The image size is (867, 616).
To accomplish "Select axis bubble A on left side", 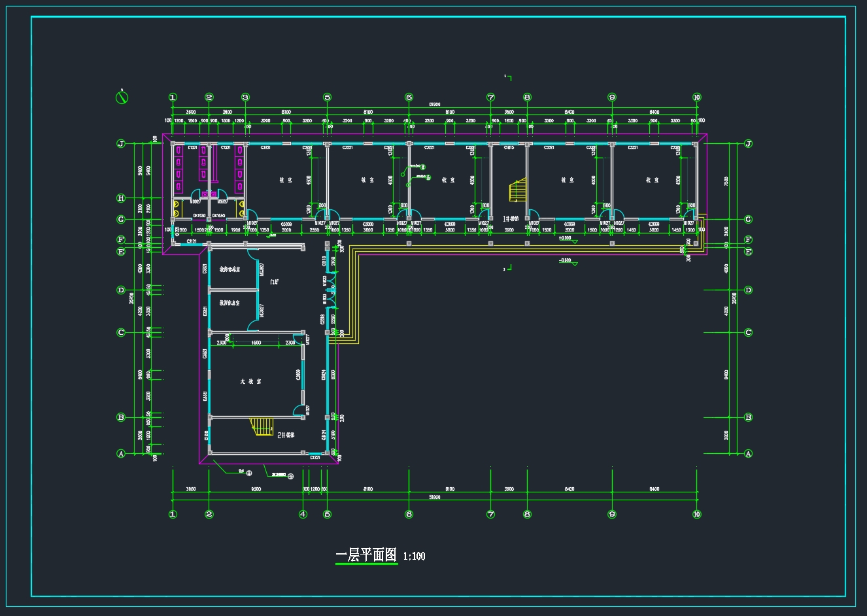I will (x=120, y=453).
